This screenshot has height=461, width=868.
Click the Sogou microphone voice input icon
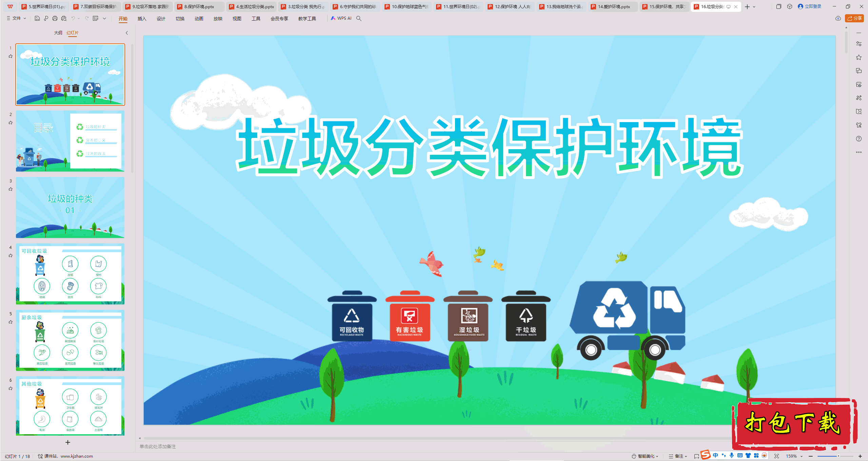point(732,455)
